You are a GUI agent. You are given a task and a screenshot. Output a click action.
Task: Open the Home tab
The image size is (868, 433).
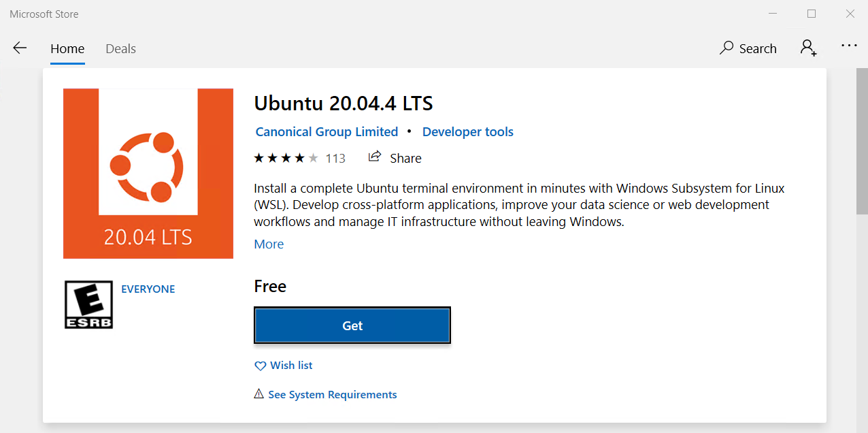coord(67,49)
